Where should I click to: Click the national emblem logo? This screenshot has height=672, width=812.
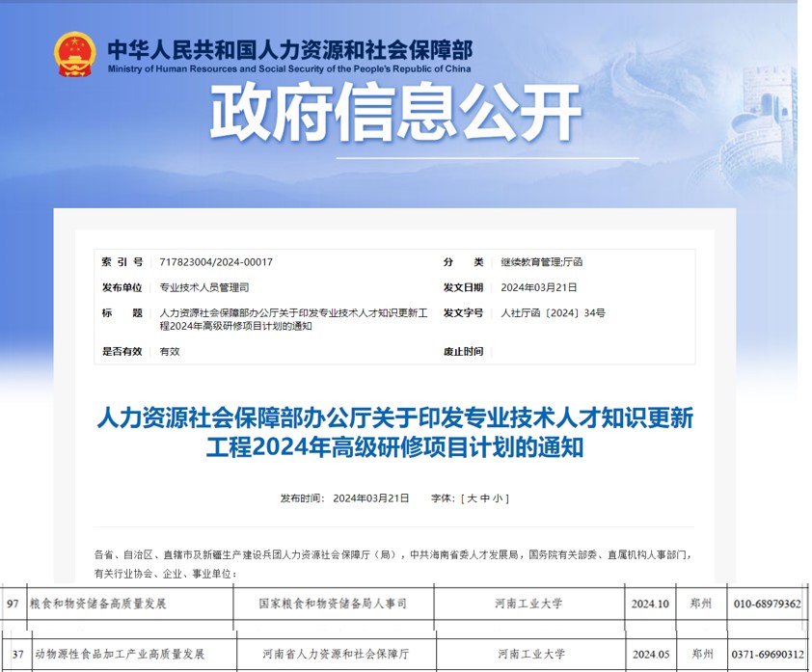(74, 55)
